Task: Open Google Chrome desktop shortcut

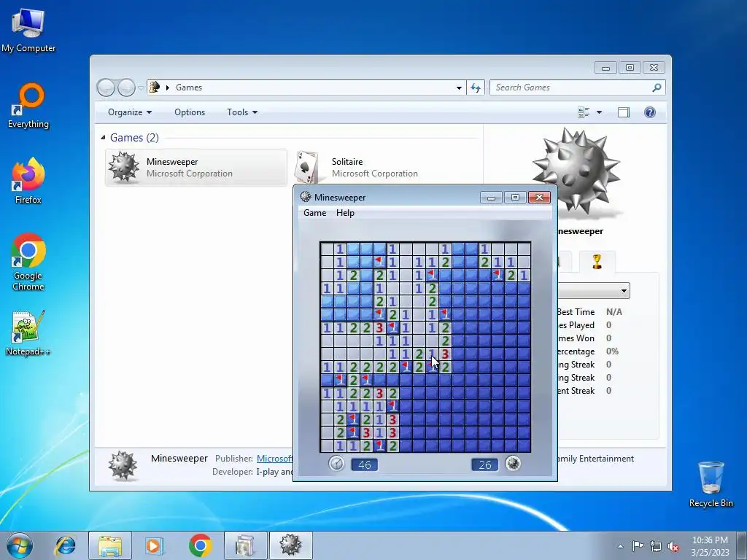Action: [x=28, y=262]
